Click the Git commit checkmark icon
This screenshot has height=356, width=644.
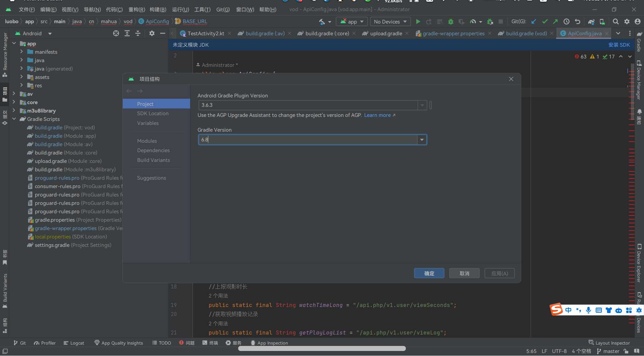pyautogui.click(x=545, y=22)
